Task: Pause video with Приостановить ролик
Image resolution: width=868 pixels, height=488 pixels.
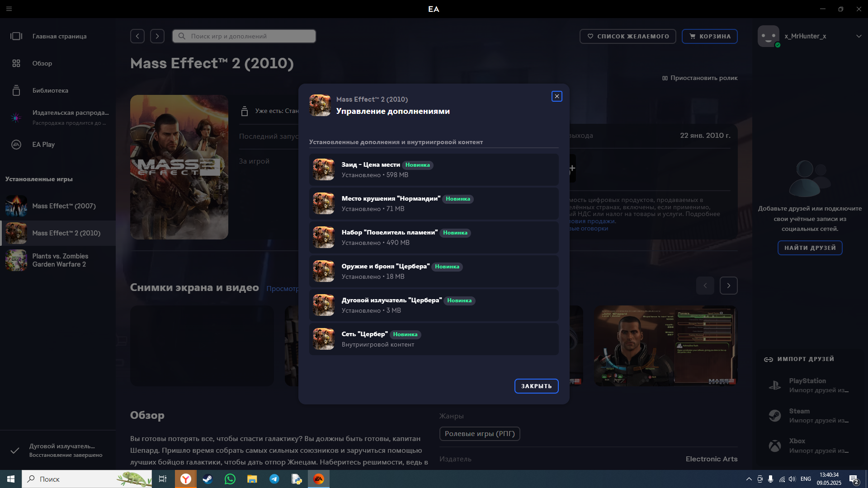Action: click(700, 78)
